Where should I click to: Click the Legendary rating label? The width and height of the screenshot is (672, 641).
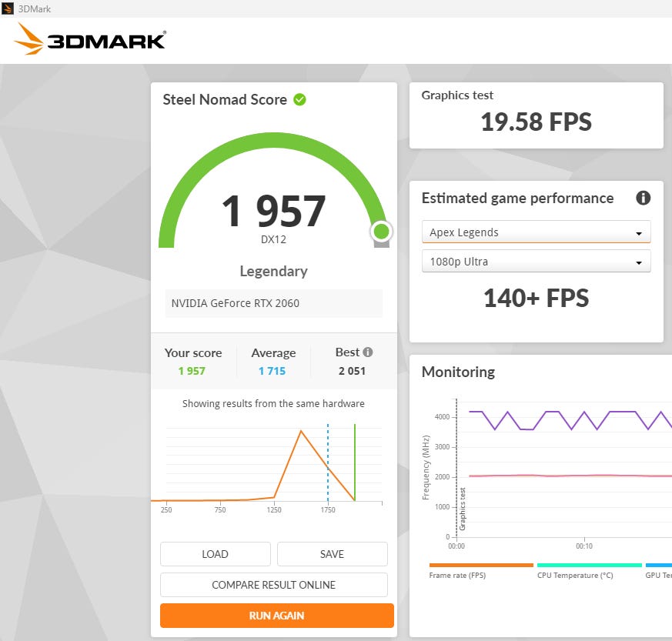coord(274,271)
